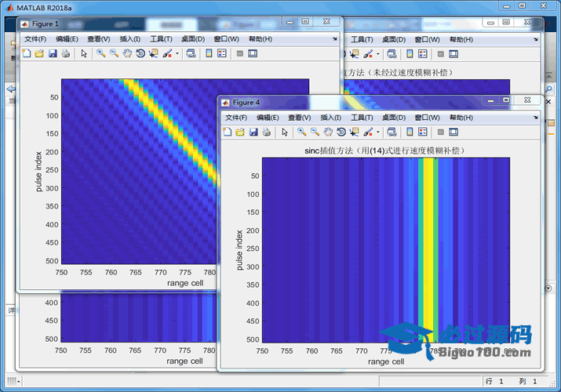Screen dimensions: 561x392
Task: Click Print icon in Figure 1 toolbar
Action: pos(65,53)
